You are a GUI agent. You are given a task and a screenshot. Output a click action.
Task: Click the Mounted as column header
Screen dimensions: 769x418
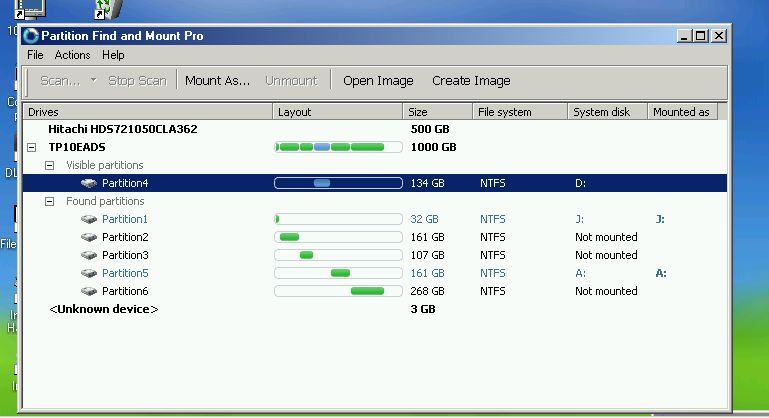coord(683,112)
